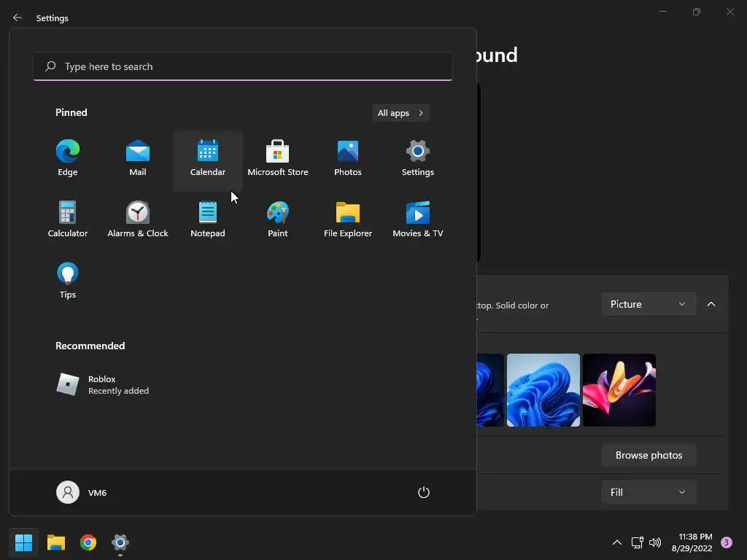This screenshot has height=560, width=747.
Task: Click the power button icon
Action: coord(424,492)
